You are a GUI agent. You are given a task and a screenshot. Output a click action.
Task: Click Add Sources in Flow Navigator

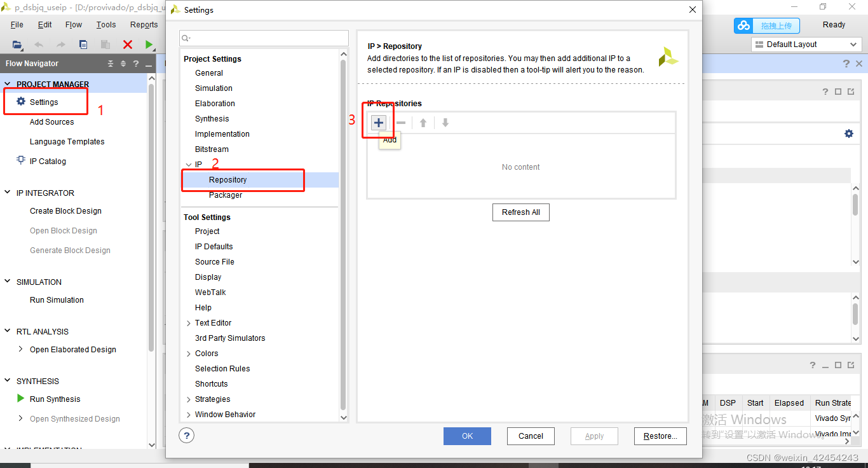(51, 122)
